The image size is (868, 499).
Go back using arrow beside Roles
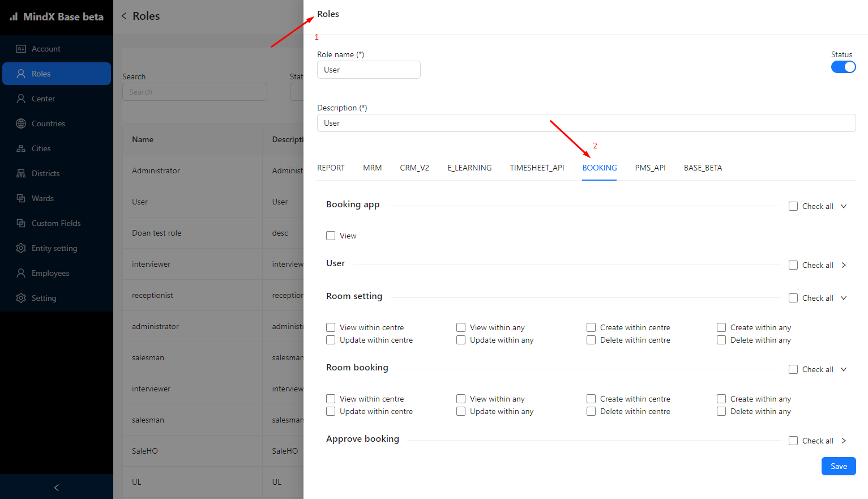[x=124, y=16]
